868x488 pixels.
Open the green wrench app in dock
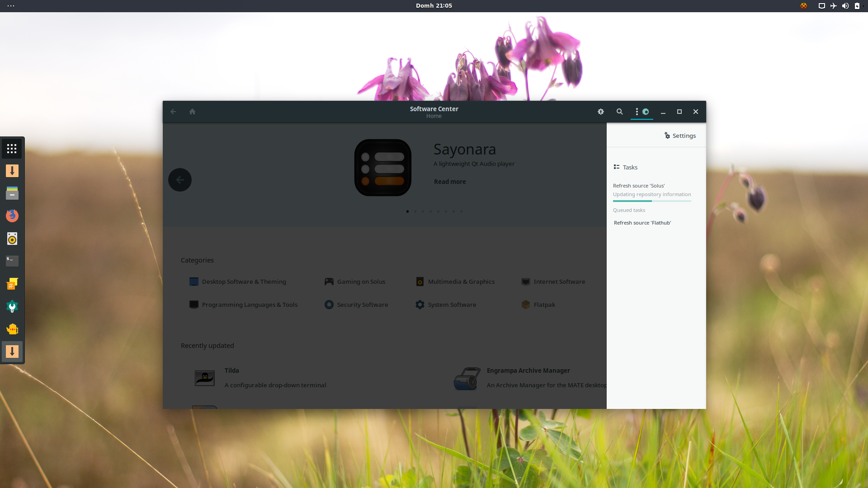[12, 307]
